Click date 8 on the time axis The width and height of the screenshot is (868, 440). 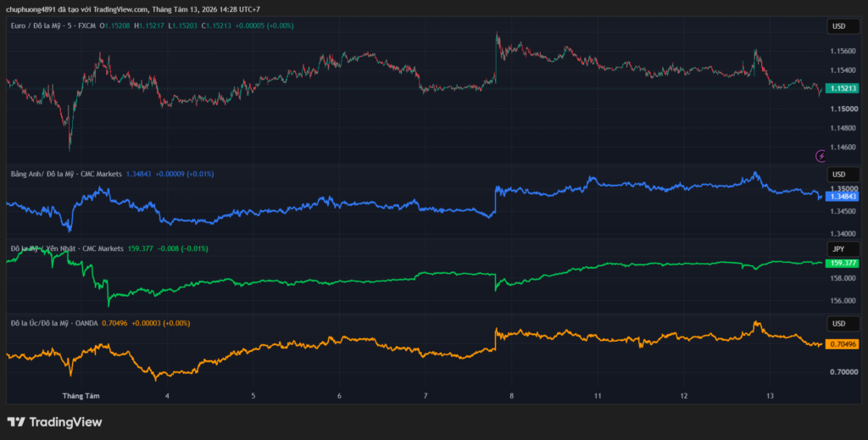[511, 396]
